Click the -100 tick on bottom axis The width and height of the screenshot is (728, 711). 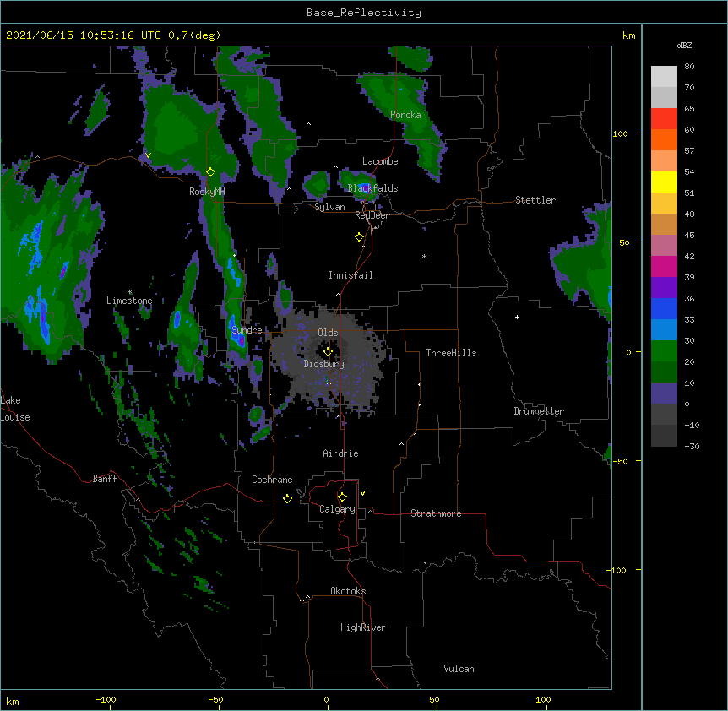(x=106, y=699)
